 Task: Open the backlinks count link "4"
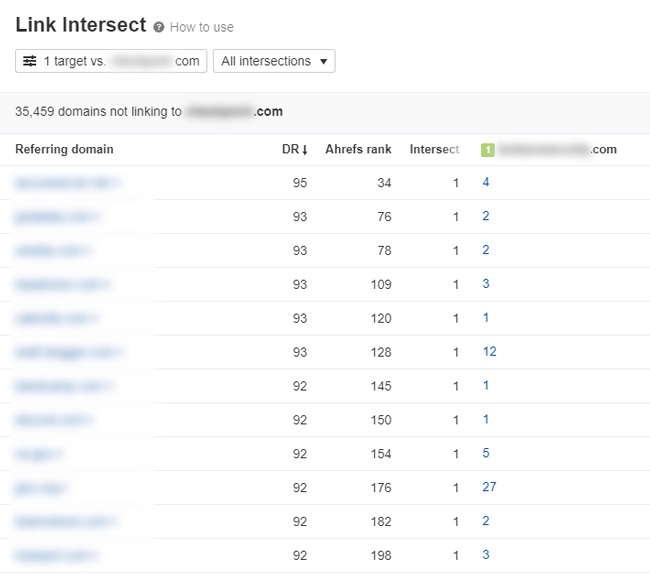click(485, 183)
